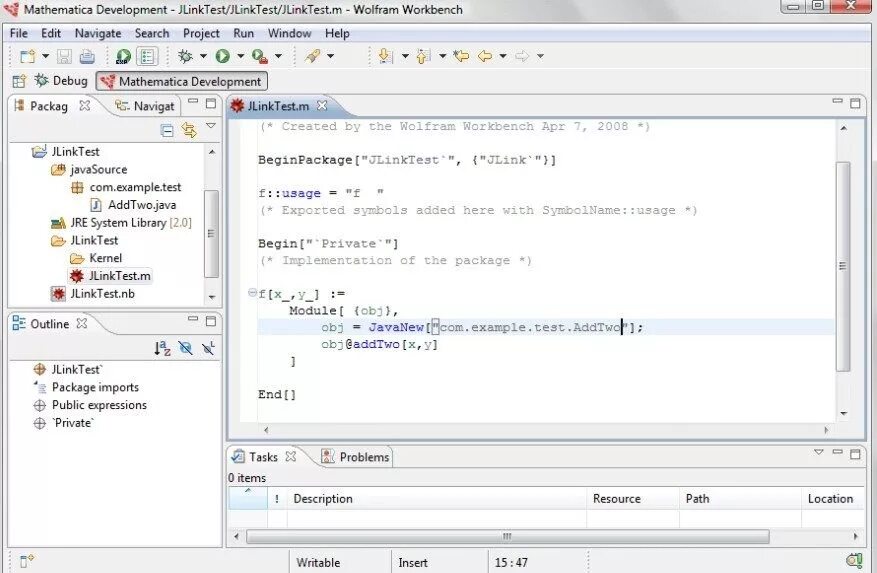Open the Window menu
This screenshot has width=877, height=573.
click(289, 34)
